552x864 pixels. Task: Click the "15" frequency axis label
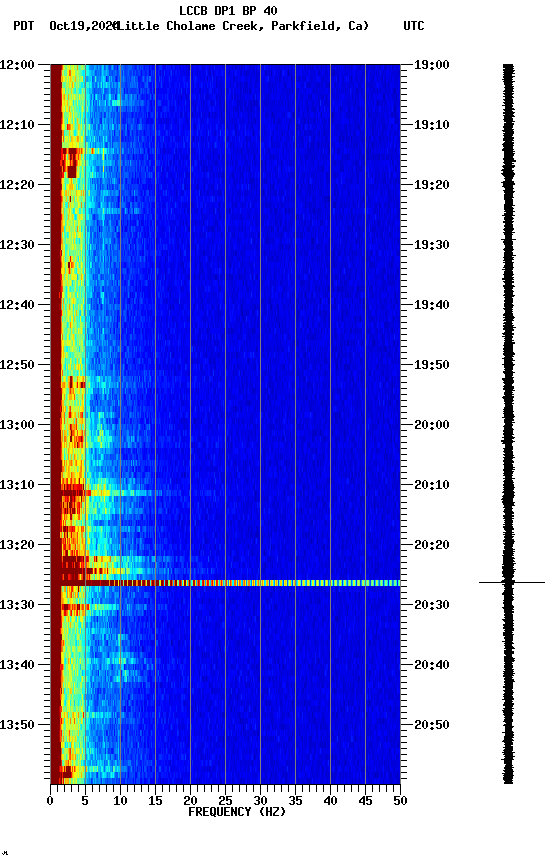pos(155,801)
